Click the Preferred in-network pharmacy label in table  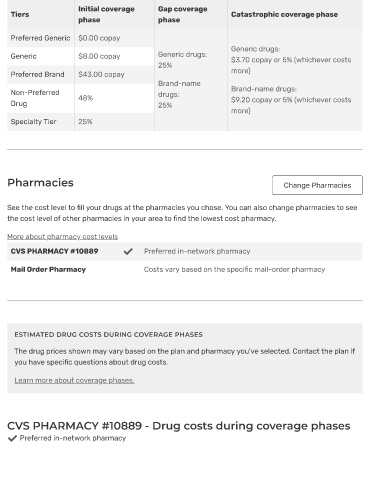(x=197, y=251)
